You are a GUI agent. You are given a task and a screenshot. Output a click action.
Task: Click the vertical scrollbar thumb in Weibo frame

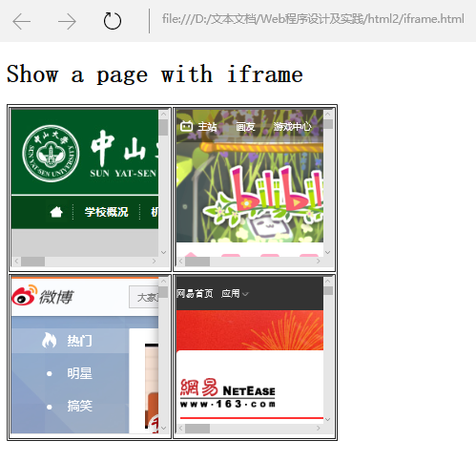coord(163,292)
